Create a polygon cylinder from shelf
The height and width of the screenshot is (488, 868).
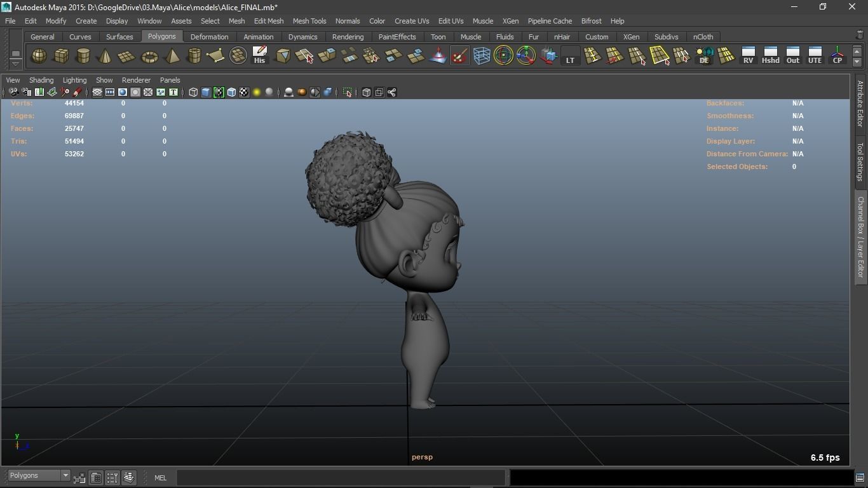83,57
